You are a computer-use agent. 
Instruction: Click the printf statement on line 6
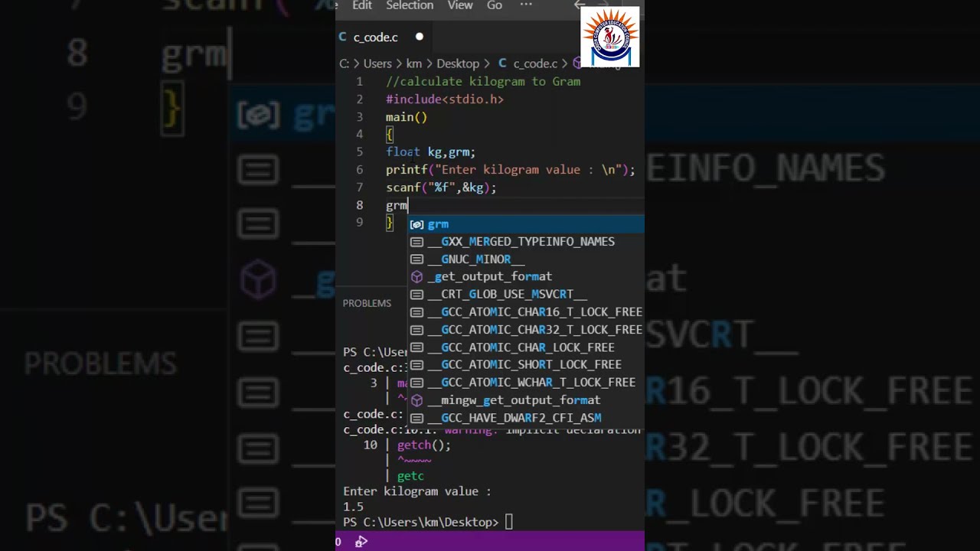[x=511, y=170]
